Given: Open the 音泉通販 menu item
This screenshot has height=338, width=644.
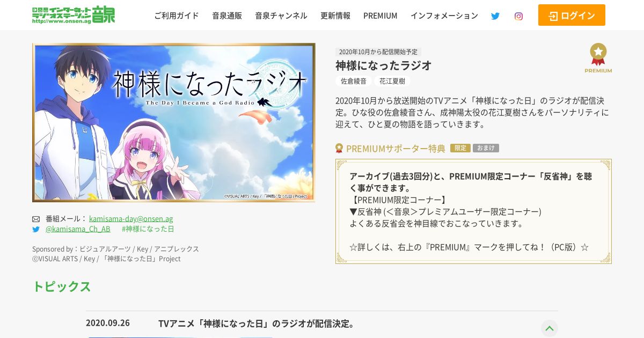Looking at the screenshot, I should [x=227, y=16].
